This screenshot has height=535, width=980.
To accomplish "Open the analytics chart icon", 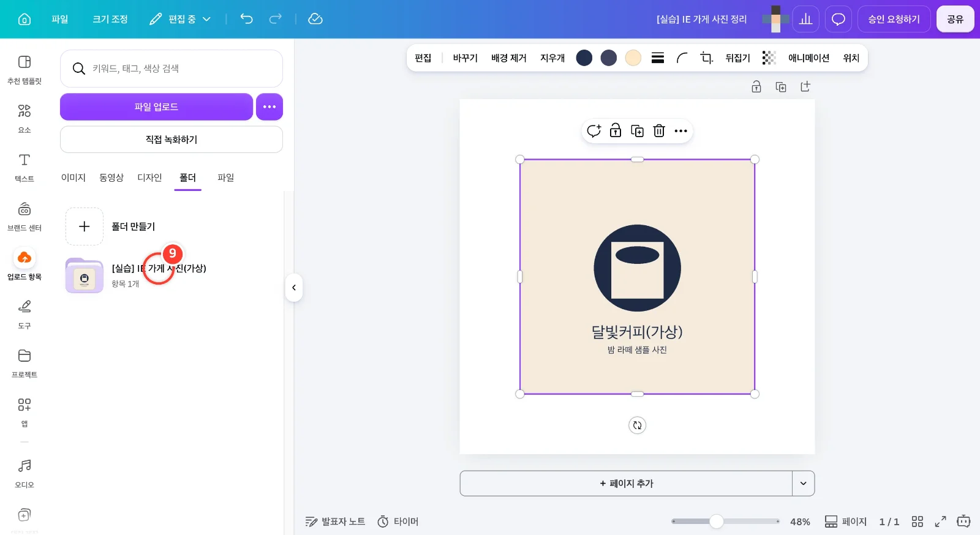I will pos(806,19).
